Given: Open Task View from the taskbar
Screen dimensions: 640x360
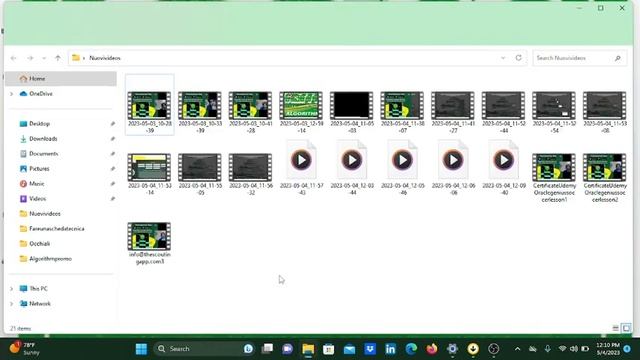Looking at the screenshot, I should point(267,349).
